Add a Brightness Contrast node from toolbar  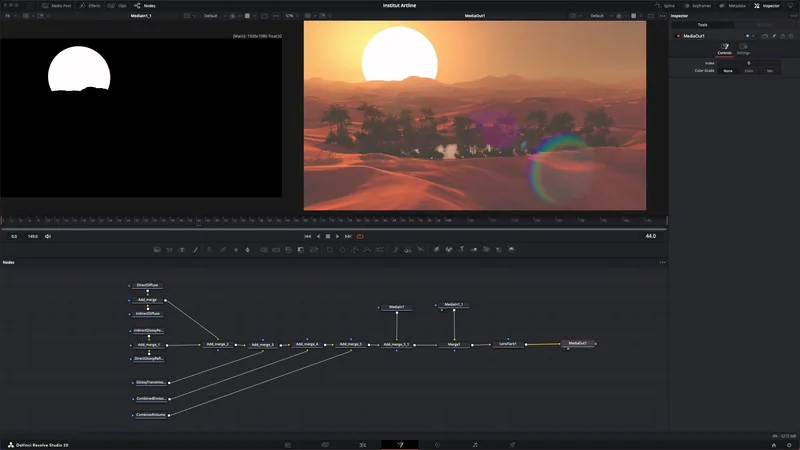(236, 249)
